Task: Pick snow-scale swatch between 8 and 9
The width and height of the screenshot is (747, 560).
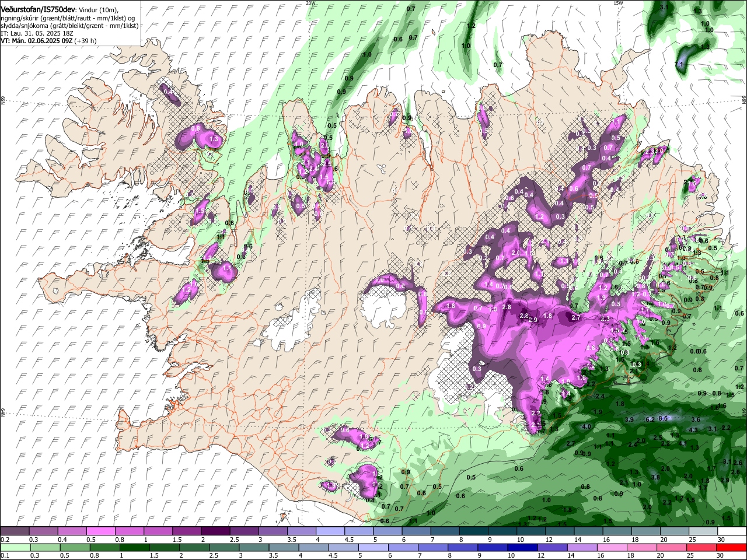Action: click(x=474, y=531)
